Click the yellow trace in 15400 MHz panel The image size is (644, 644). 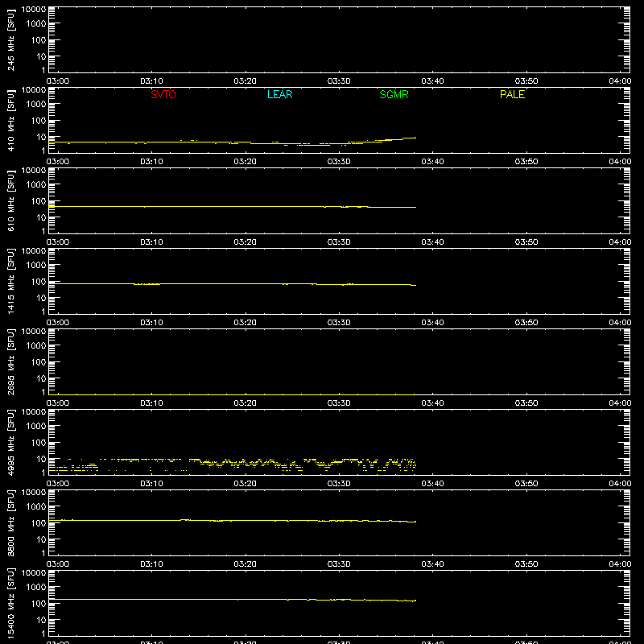232,599
